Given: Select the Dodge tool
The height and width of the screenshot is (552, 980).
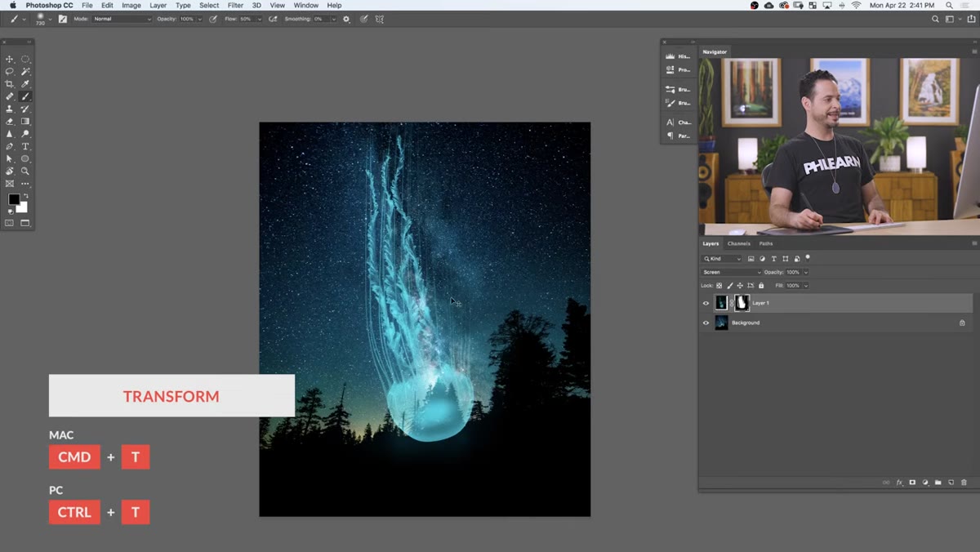Looking at the screenshot, I should coord(25,134).
